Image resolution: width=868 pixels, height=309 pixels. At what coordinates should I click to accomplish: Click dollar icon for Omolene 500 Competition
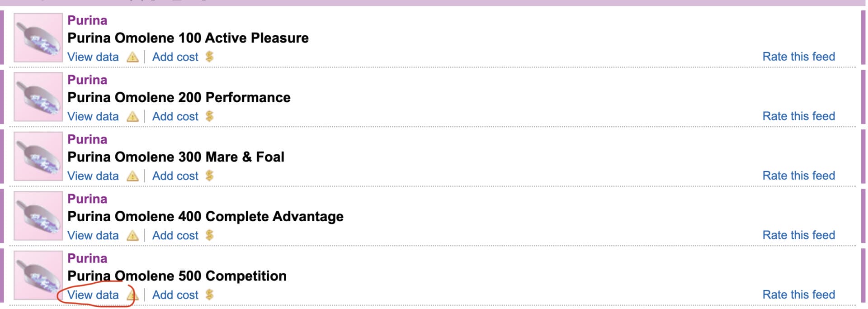(209, 295)
